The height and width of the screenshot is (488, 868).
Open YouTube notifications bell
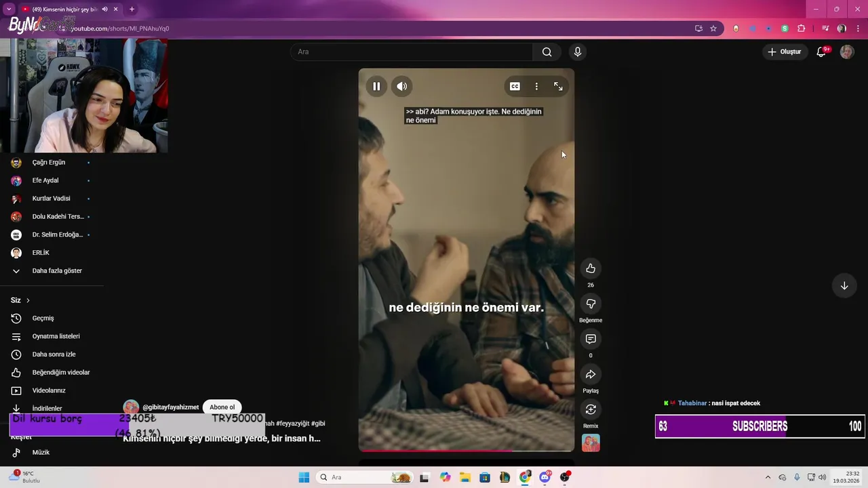[x=821, y=52]
